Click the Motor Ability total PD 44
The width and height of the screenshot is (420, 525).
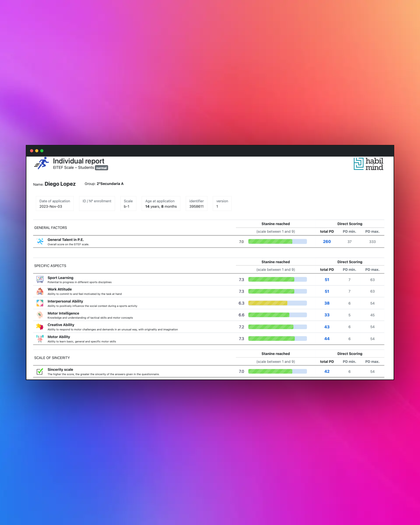[327, 339]
